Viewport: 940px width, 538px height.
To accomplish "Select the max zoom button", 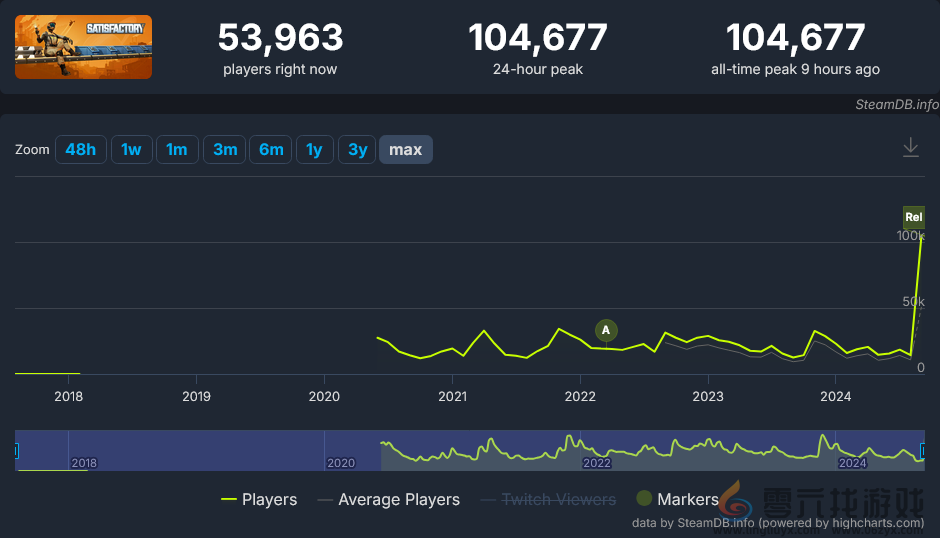I will click(x=405, y=150).
